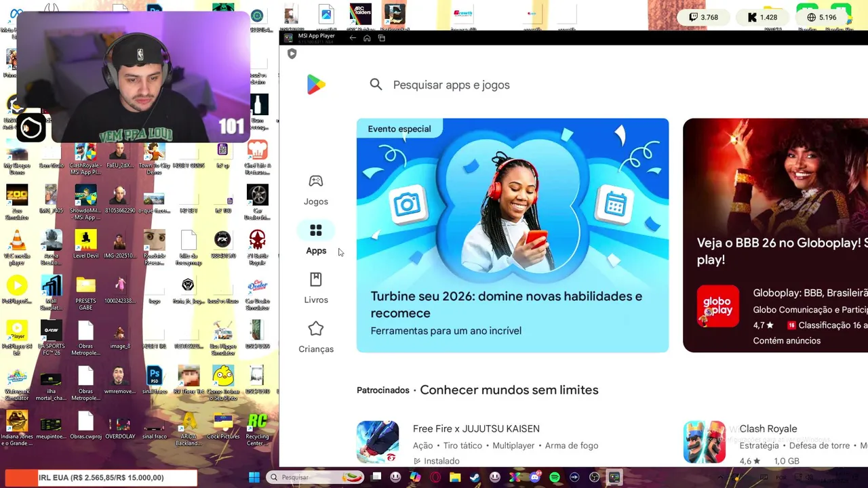Open Indiana Jones e o Grande desktop shortcut
This screenshot has width=868, height=488.
pyautogui.click(x=17, y=428)
